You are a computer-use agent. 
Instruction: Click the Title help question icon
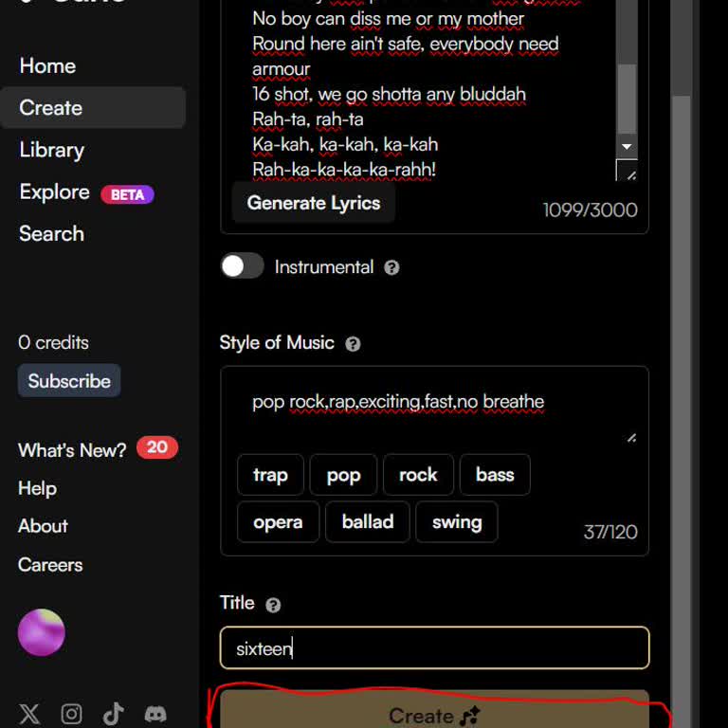[273, 605]
